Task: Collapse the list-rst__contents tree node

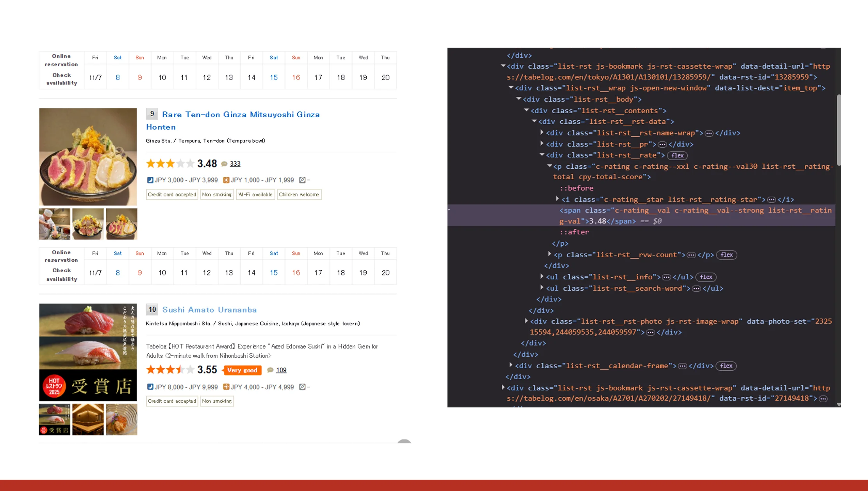Action: tap(526, 111)
